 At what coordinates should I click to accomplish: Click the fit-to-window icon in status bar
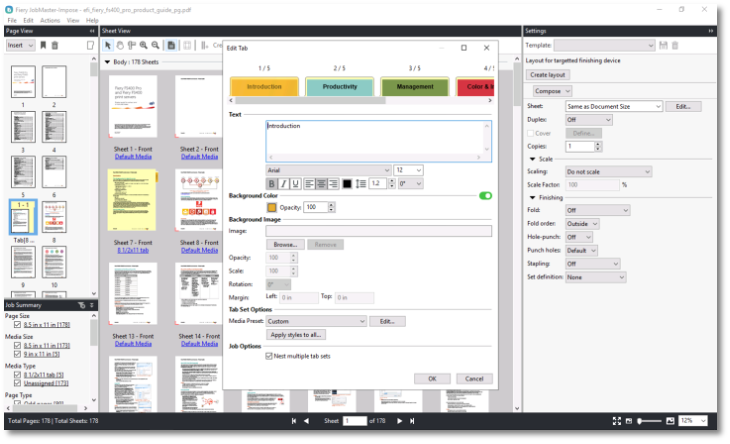point(615,421)
